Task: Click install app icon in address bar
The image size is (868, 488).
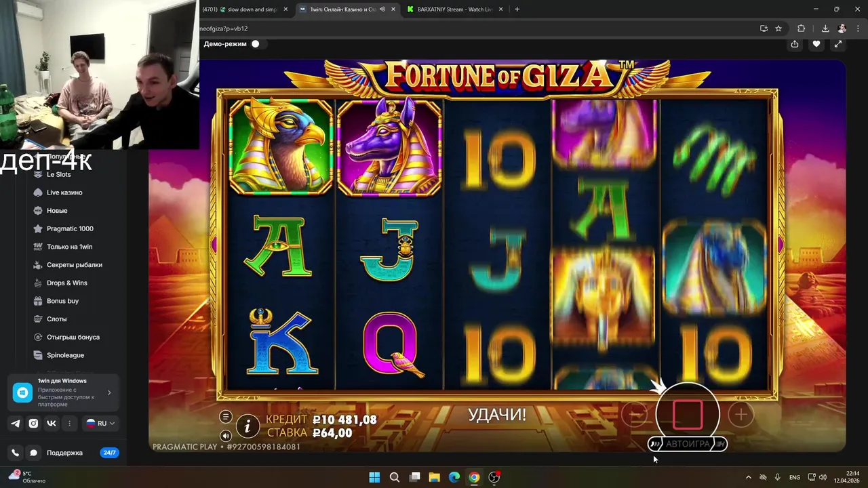Action: (x=764, y=28)
